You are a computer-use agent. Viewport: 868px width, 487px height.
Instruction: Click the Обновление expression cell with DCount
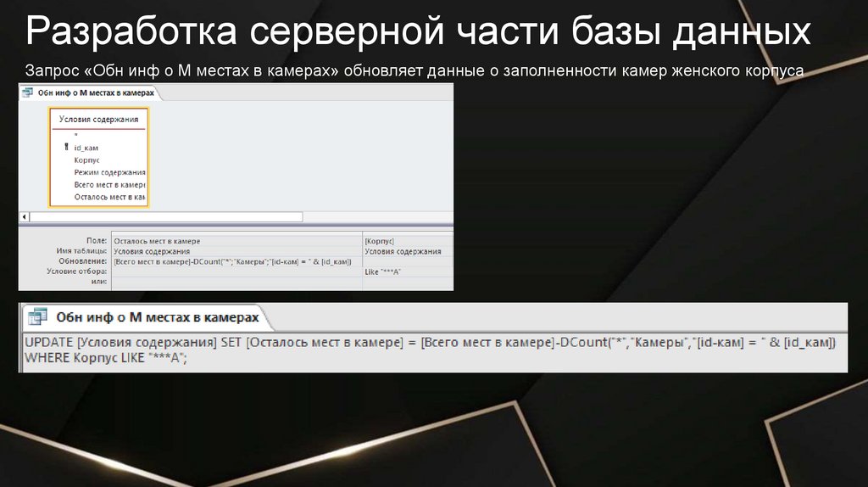click(x=237, y=261)
